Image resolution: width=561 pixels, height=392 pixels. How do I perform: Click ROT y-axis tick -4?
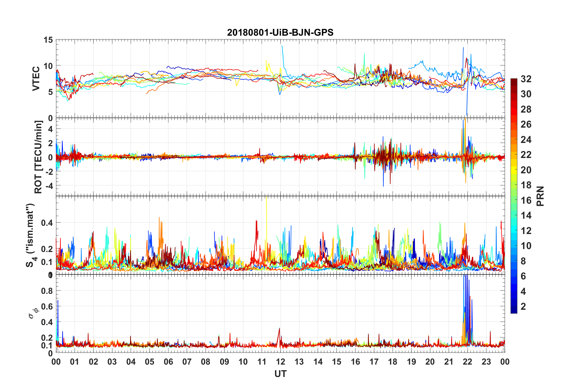[50, 186]
